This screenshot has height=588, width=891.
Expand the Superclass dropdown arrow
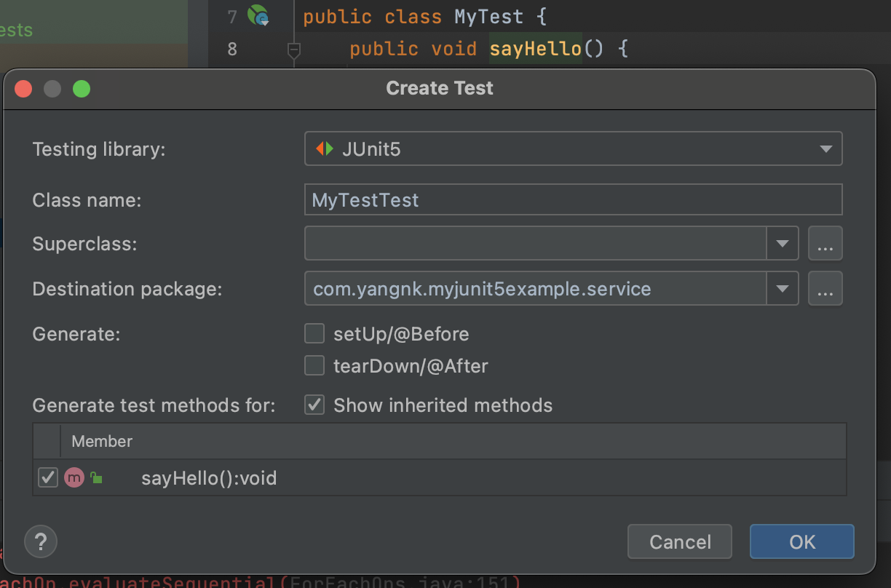[x=783, y=243]
